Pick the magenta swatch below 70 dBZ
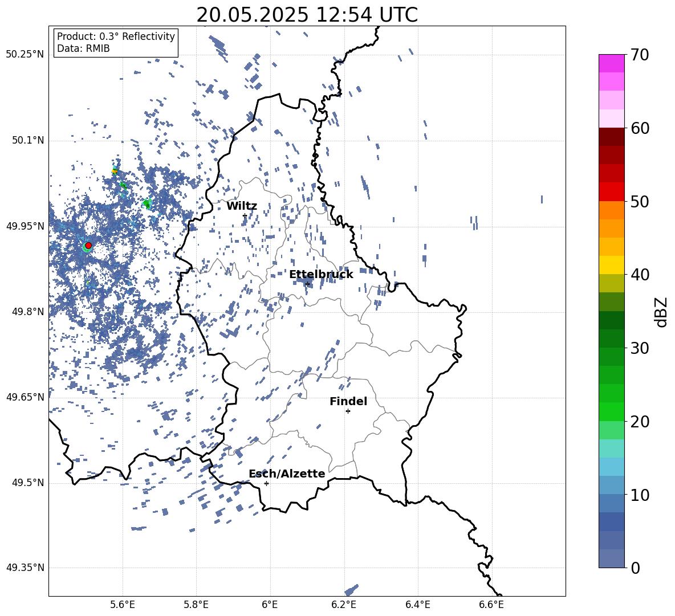Screen dimensions: 675x616 coord(612,64)
